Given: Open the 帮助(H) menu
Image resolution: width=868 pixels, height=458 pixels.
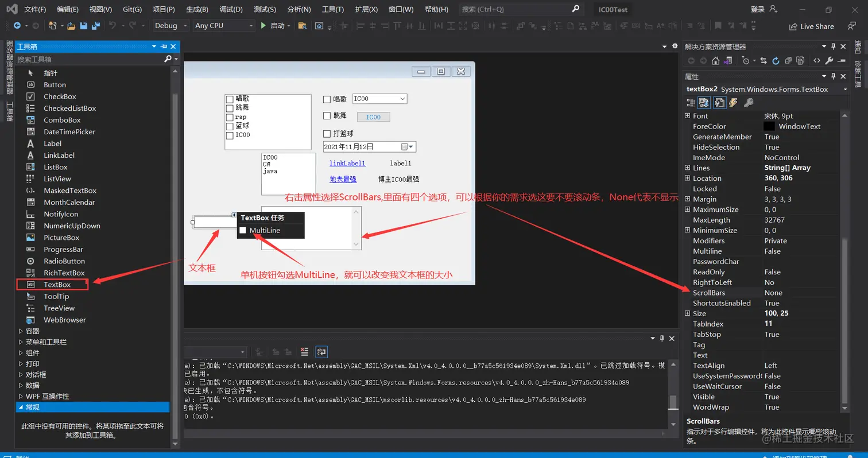Looking at the screenshot, I should click(436, 9).
